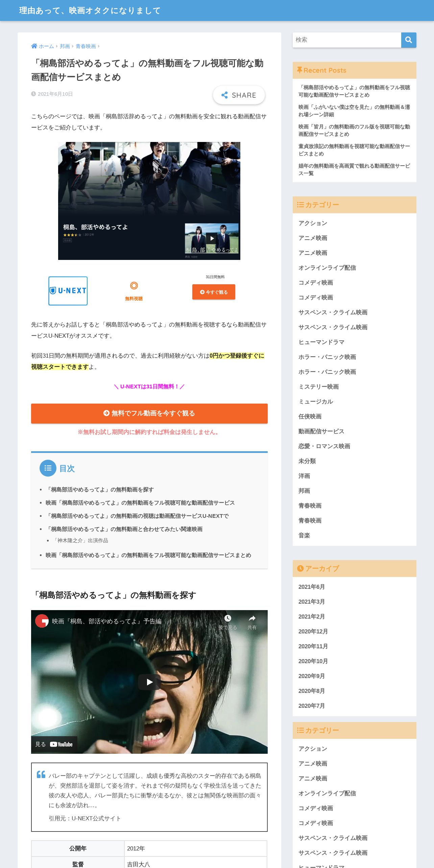Open archive 2020年8月

[x=312, y=691]
